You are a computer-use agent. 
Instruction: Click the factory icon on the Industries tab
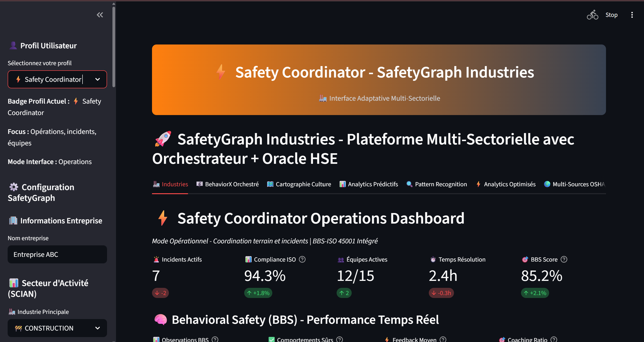[x=156, y=184]
